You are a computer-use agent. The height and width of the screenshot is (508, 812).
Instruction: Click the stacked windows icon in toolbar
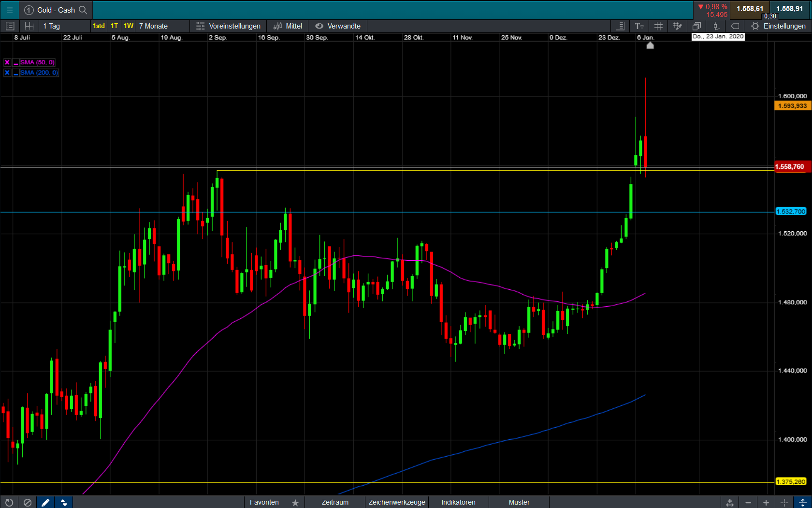click(x=696, y=26)
